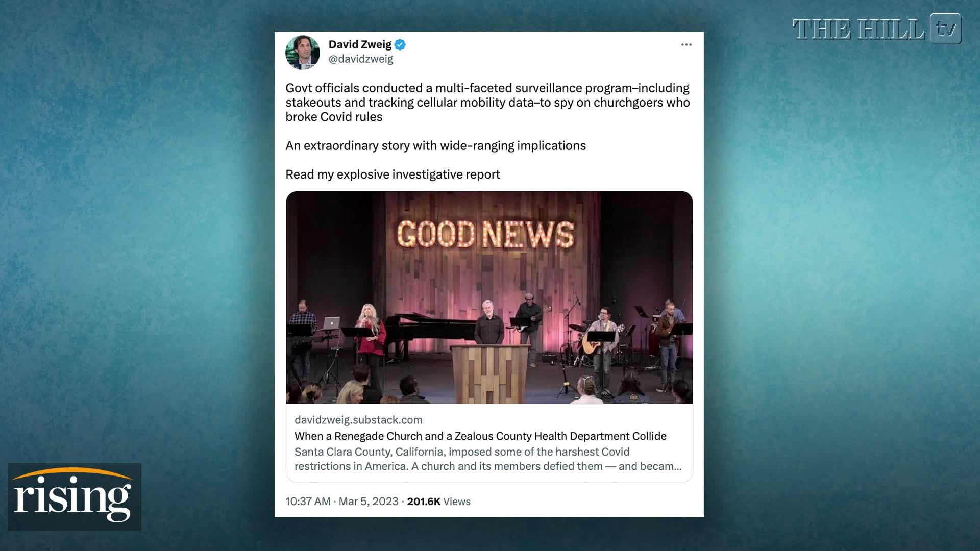980x551 pixels.
Task: Click the 10:37 AM timestamp
Action: (308, 502)
